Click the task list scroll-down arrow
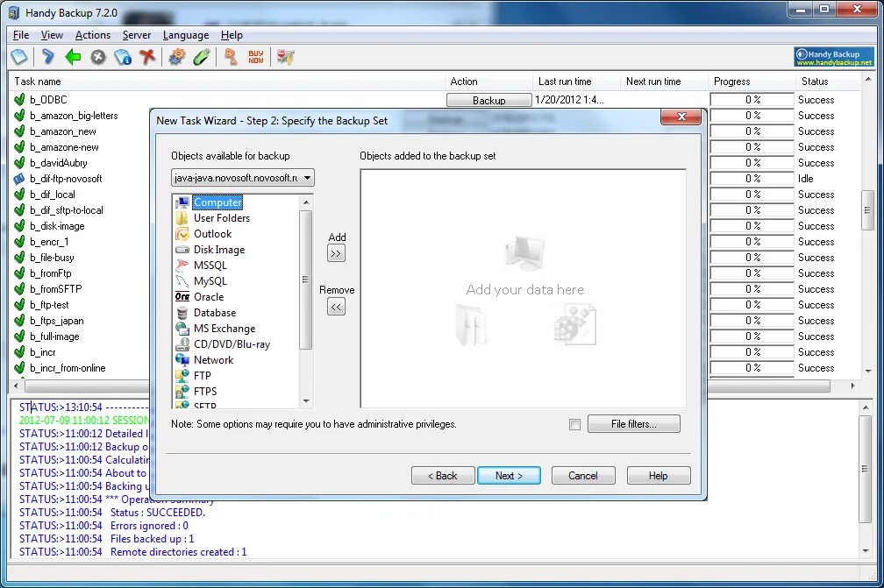 coord(867,372)
